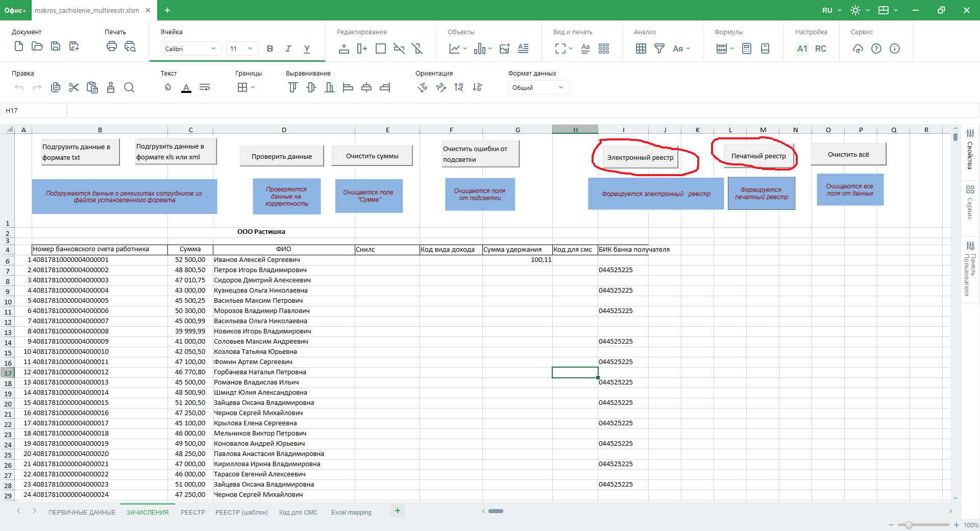Open the ПЕРВИЧНЫЕ ДАННЫЕ sheet tab
The image size is (980, 531).
pyautogui.click(x=82, y=512)
